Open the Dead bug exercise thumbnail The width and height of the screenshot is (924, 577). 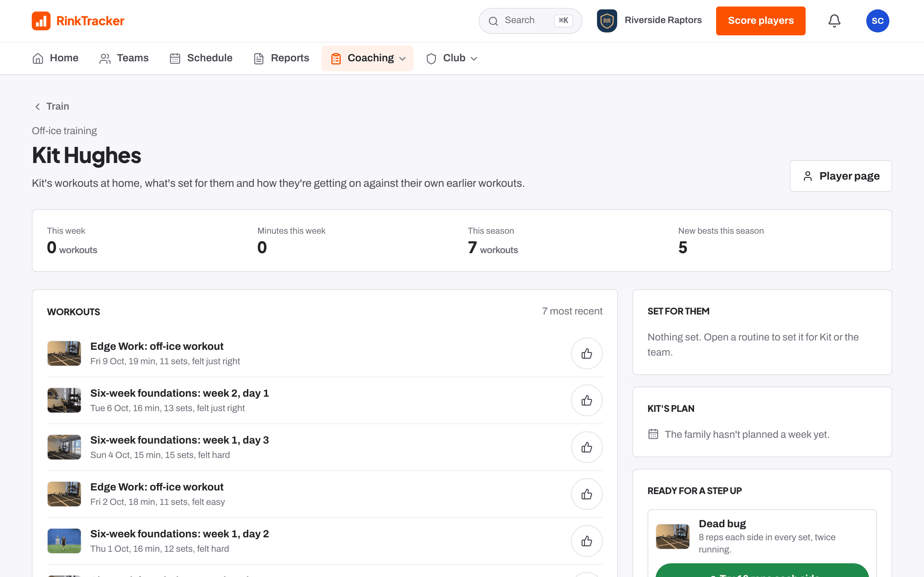(672, 536)
